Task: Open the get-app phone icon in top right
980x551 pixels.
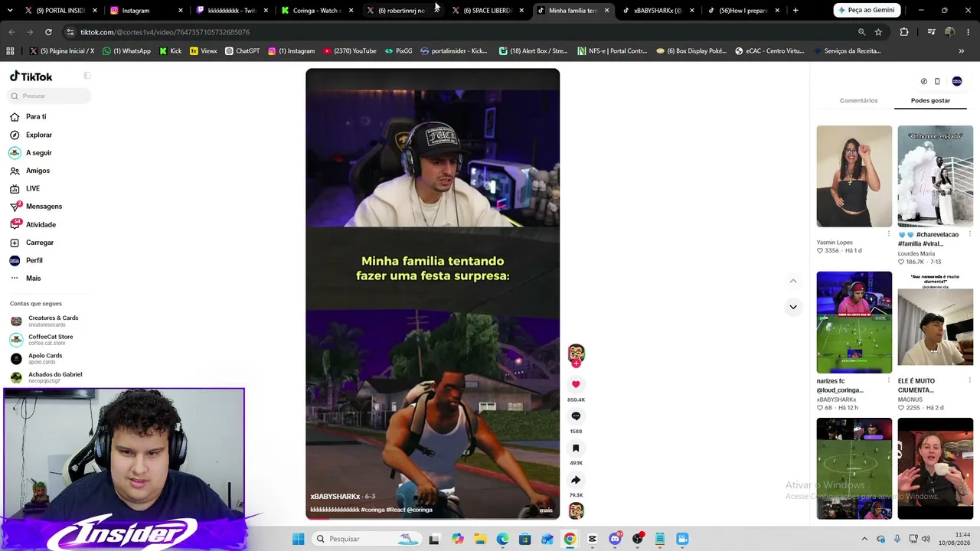Action: click(x=937, y=81)
